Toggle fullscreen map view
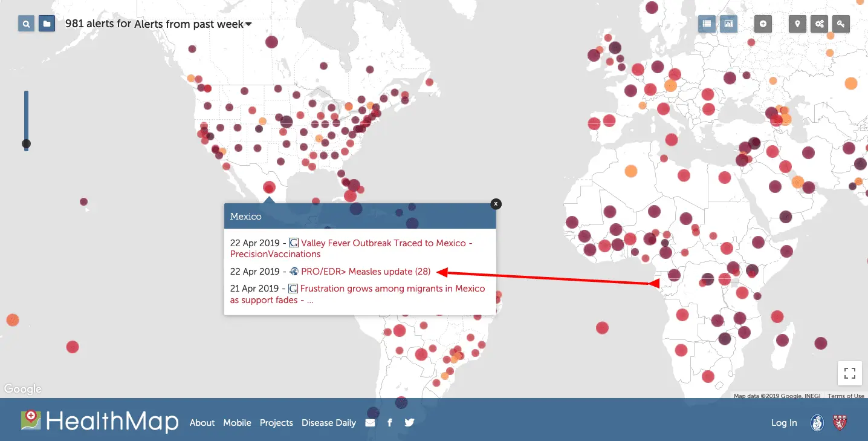Screen dimensions: 868x441 pos(849,373)
